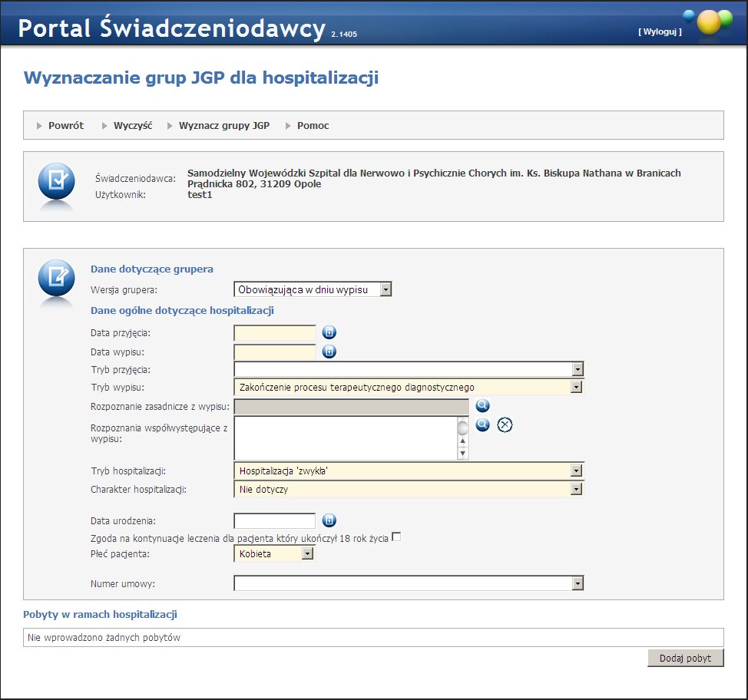The image size is (748, 700).
Task: Click the colored spheres portal logo
Action: pos(708,21)
